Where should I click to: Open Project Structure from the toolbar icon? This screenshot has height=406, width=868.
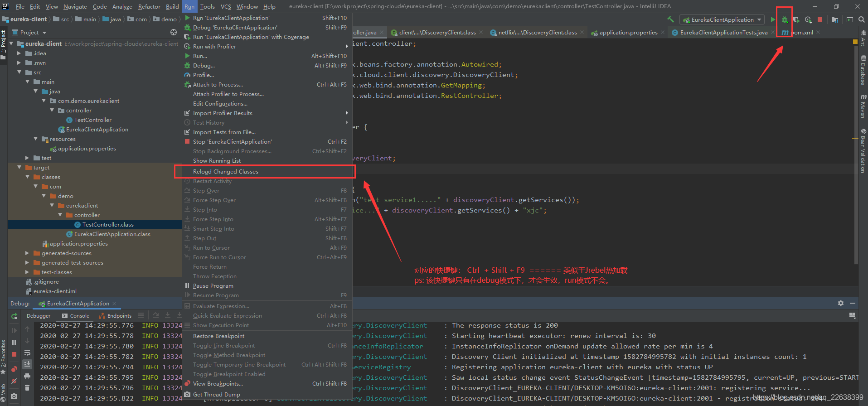point(835,19)
